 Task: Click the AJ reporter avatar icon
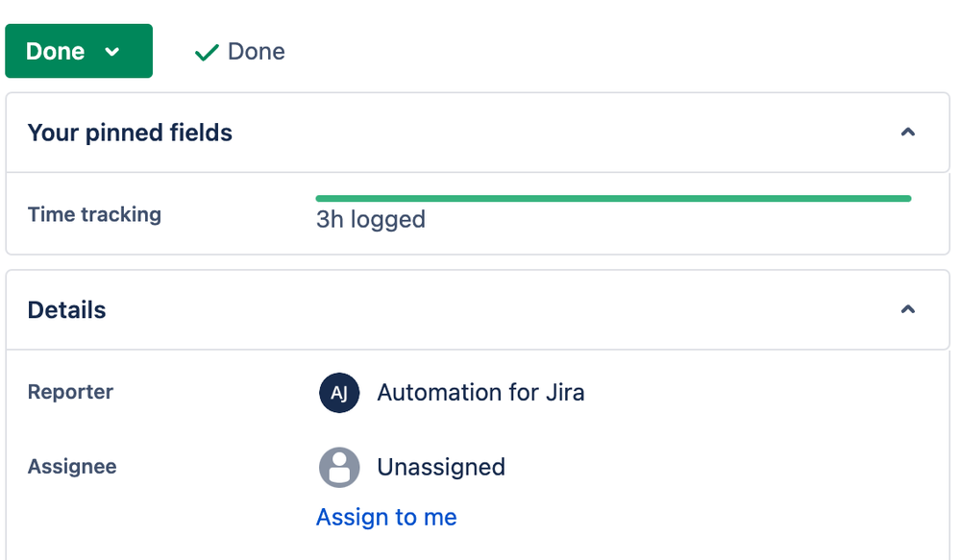click(x=339, y=393)
